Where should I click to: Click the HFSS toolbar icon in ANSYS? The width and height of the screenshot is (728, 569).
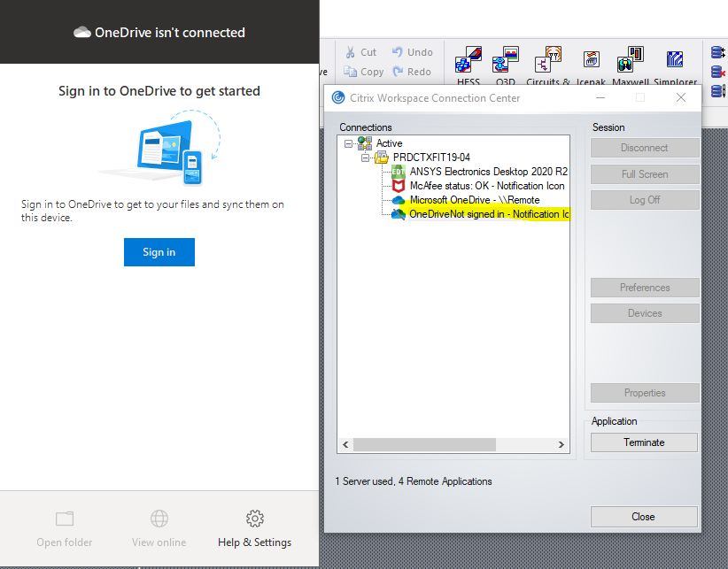point(468,59)
